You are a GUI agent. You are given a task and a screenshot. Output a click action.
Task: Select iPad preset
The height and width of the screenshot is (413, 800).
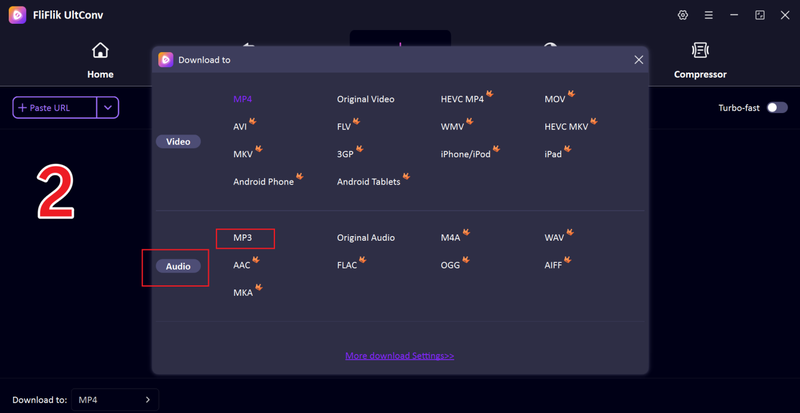[x=553, y=154]
